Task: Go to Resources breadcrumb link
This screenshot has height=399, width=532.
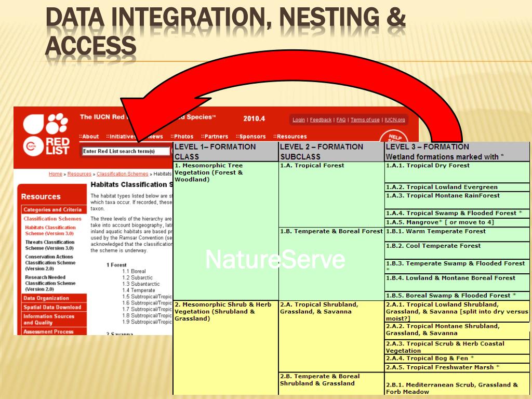Action: (x=79, y=174)
